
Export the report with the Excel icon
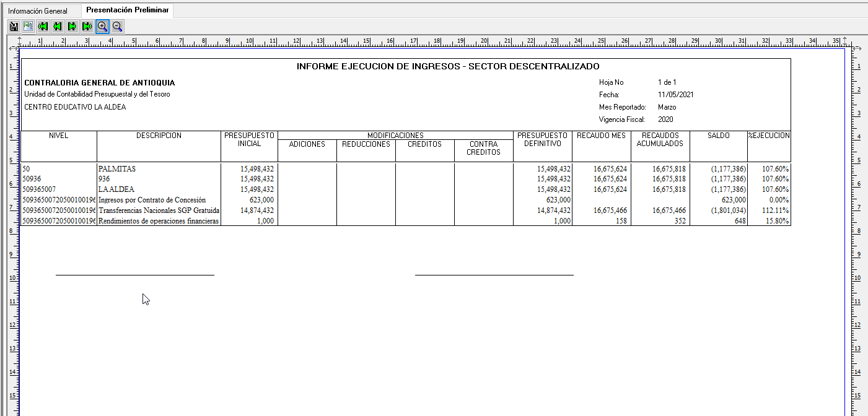tap(28, 26)
